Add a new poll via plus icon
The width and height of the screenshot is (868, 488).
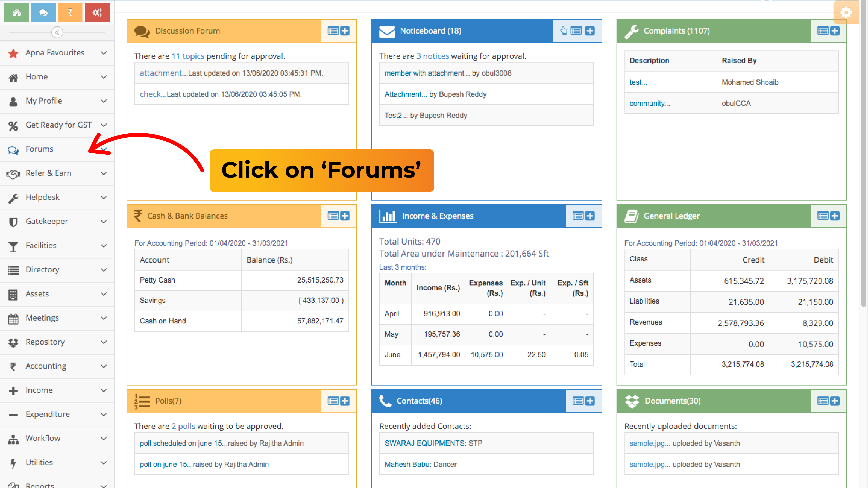point(345,401)
